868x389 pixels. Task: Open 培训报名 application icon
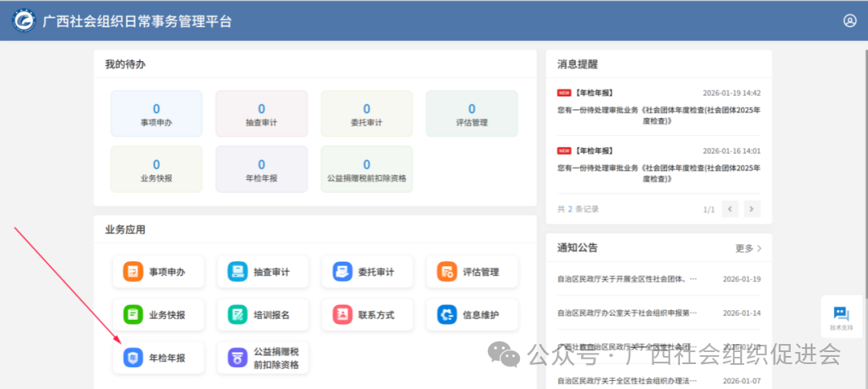[238, 315]
